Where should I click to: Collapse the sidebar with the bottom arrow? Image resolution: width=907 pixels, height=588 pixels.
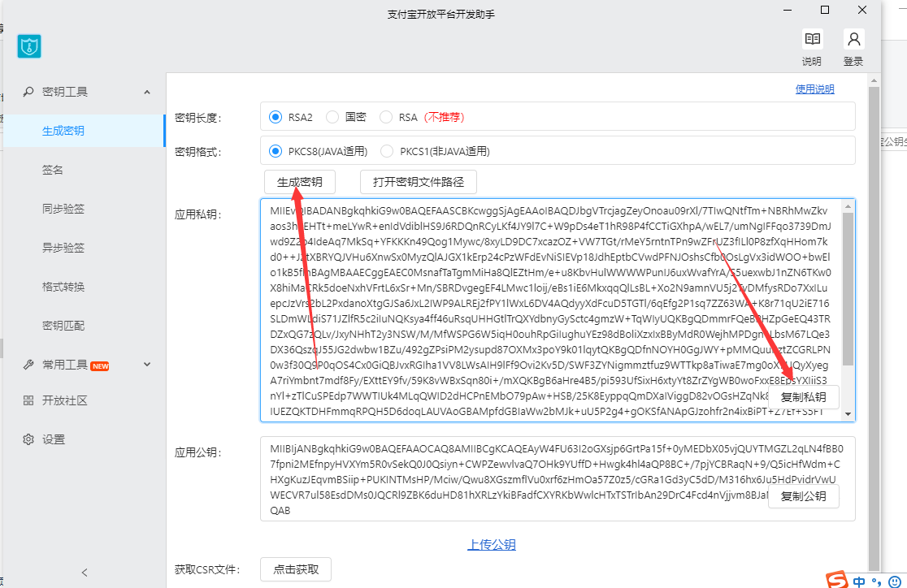point(84,572)
